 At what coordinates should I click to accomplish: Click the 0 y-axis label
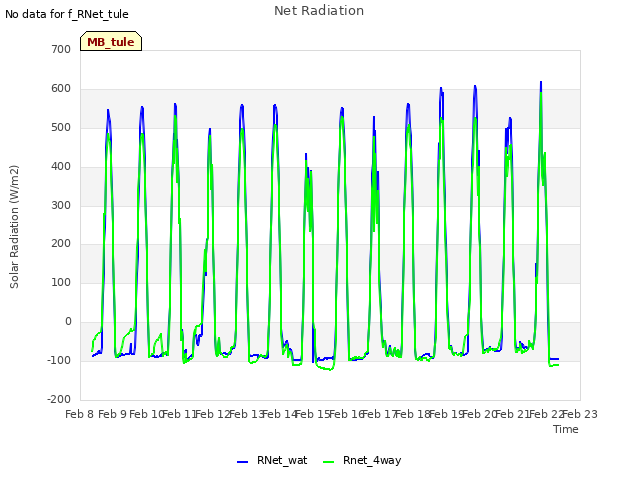[x=68, y=322]
